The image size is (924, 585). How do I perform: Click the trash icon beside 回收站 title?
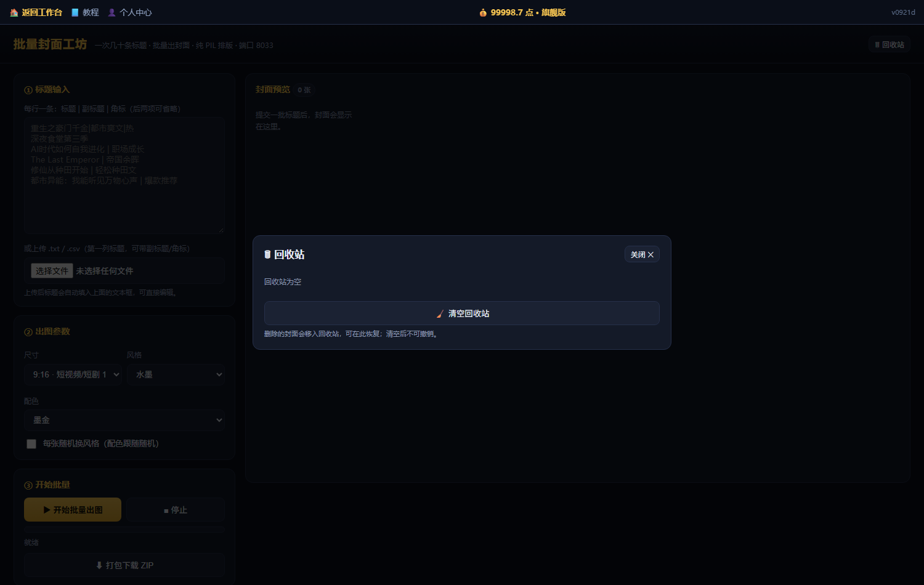[x=267, y=254]
